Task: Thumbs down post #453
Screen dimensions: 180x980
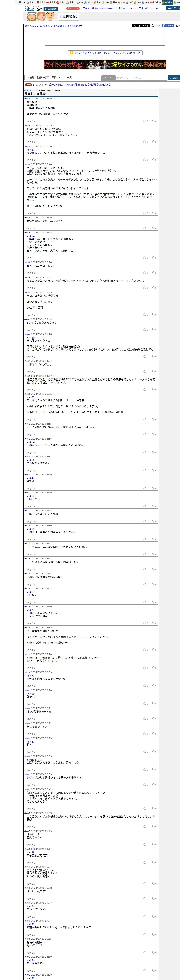Action: tap(153, 160)
